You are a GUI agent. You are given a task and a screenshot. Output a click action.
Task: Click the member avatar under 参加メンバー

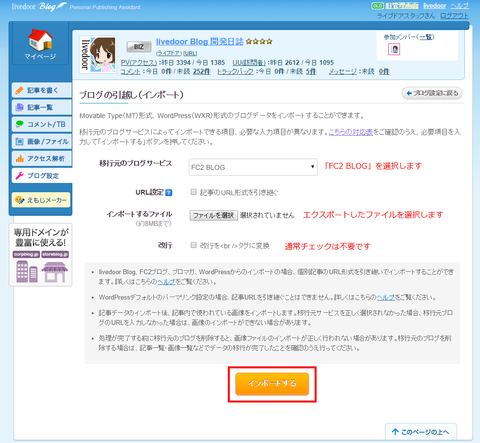point(394,49)
